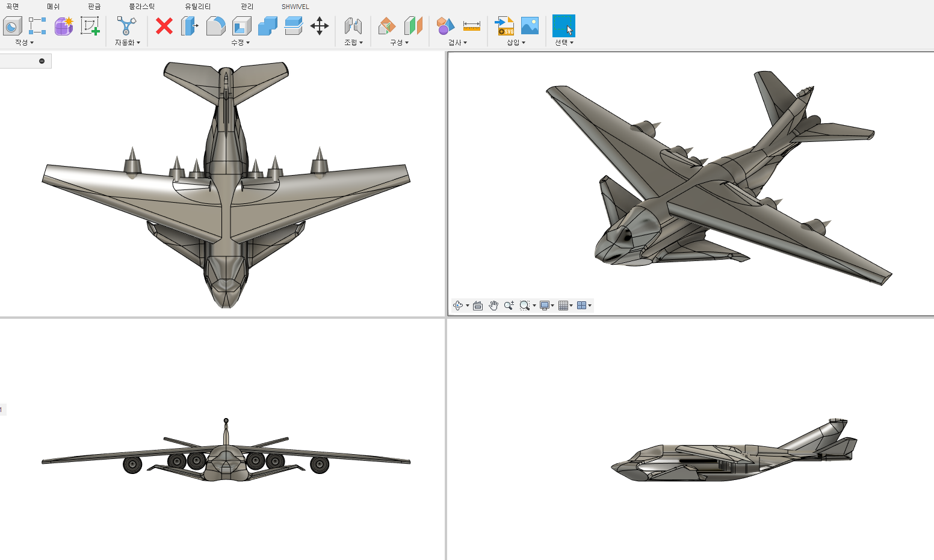The image size is (934, 560).
Task: Choose the Fillet tool icon
Action: [x=215, y=26]
